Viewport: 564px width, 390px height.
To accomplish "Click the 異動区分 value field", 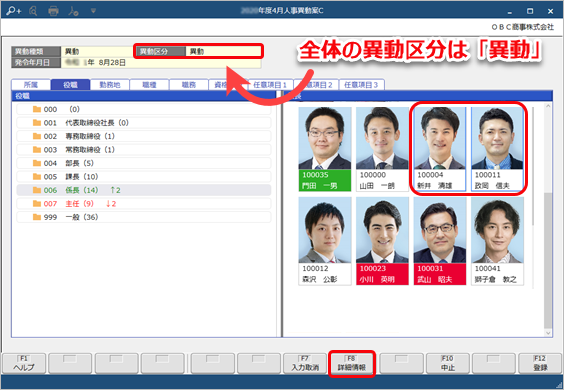I will (224, 51).
